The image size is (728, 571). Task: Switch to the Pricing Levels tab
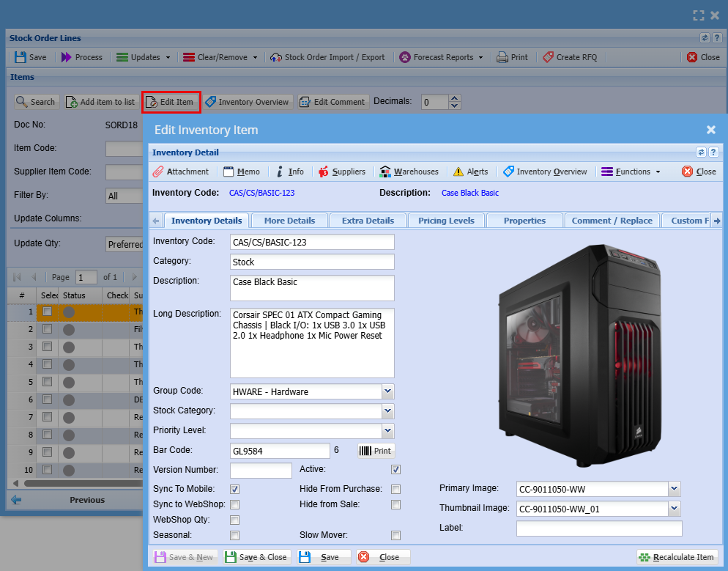click(x=446, y=221)
